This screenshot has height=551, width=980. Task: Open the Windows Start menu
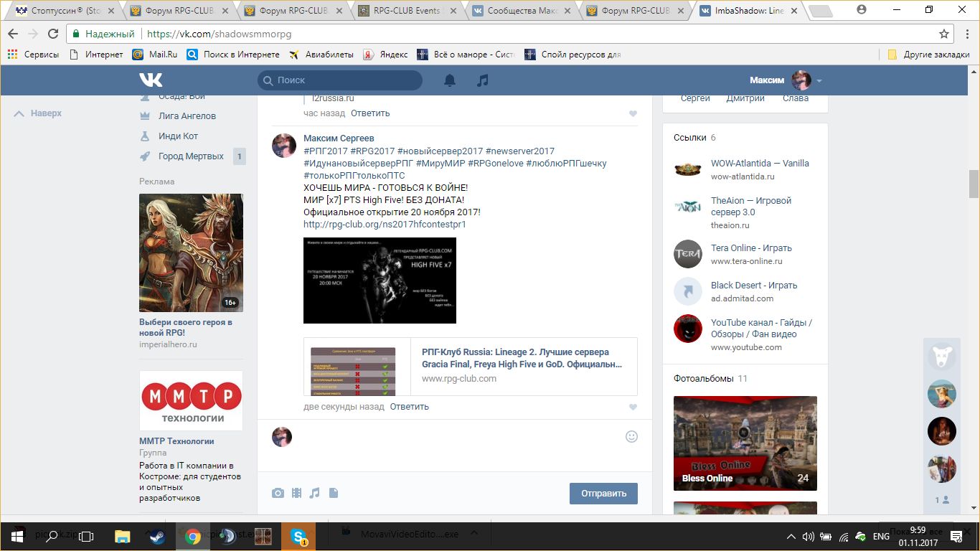(17, 536)
